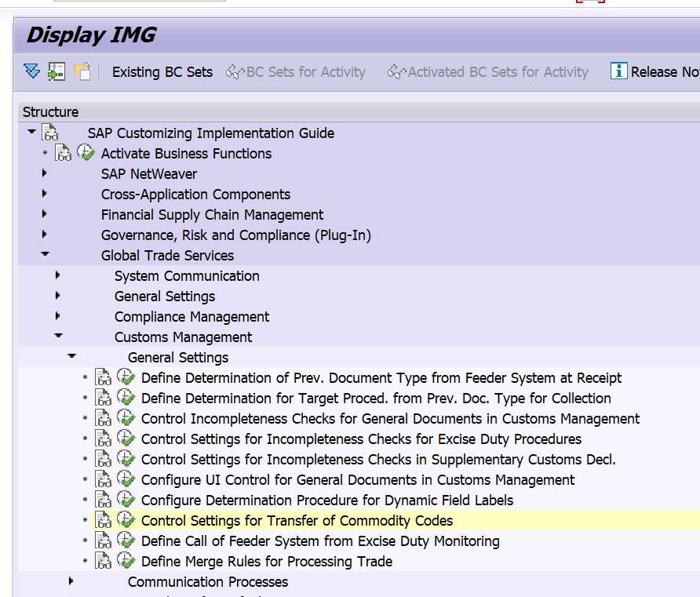Click Activated BC Sets for Activity
Screen dimensions: 700x597
[487, 72]
